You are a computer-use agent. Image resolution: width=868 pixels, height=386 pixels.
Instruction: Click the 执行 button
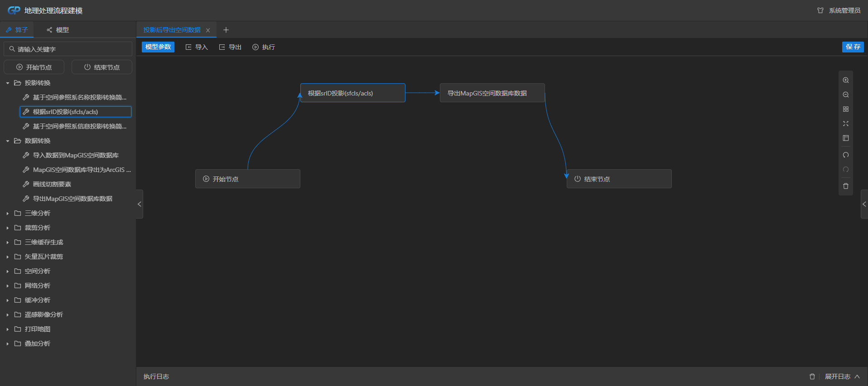pos(264,47)
